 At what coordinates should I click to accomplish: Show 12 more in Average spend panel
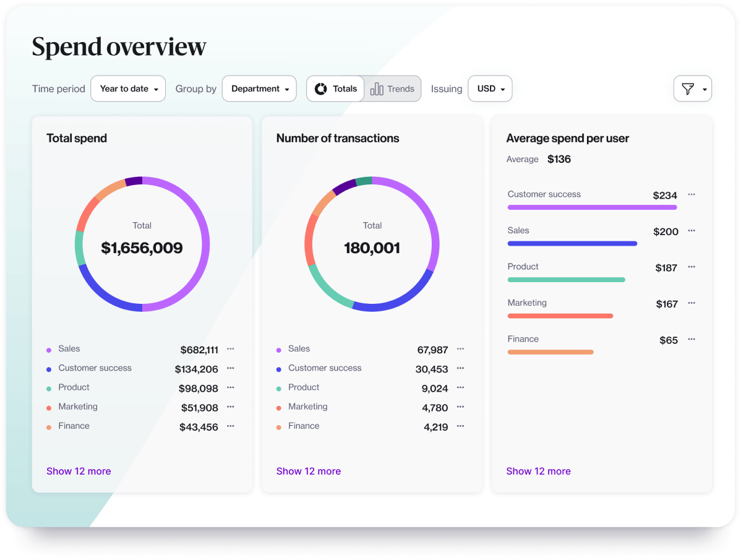pyautogui.click(x=538, y=471)
